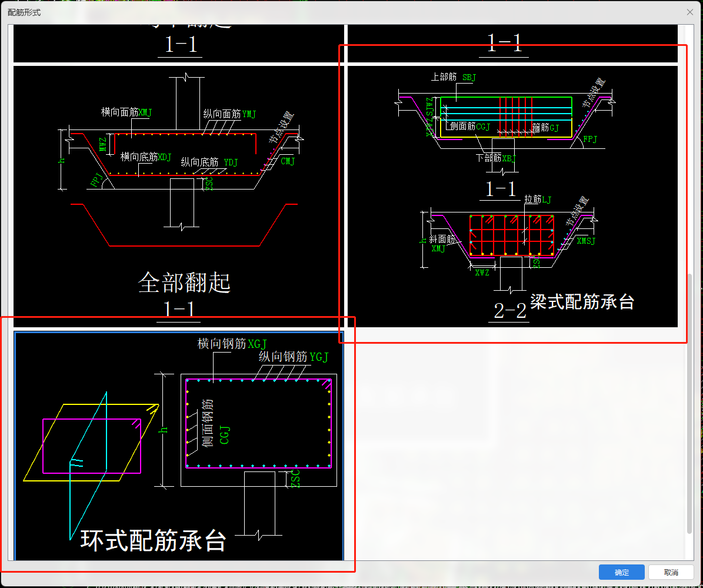The height and width of the screenshot is (588, 703).
Task: Click the vertical scrollbar thumb
Action: pos(689,404)
